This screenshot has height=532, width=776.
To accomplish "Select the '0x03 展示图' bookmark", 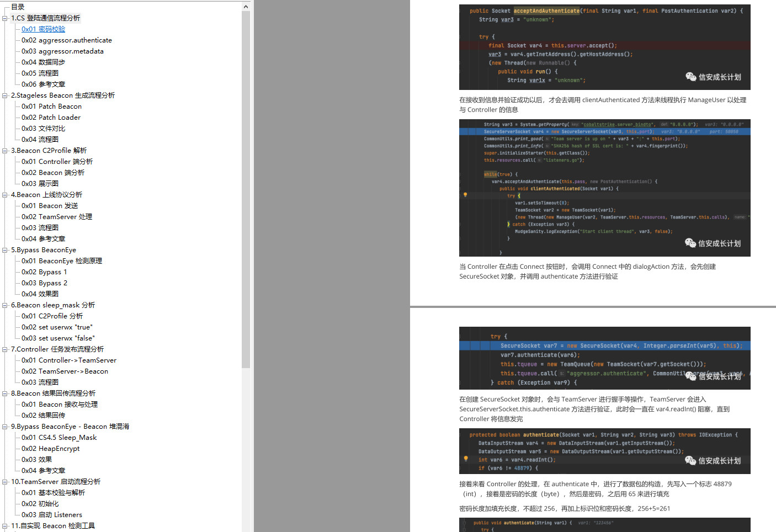I will click(x=40, y=184).
